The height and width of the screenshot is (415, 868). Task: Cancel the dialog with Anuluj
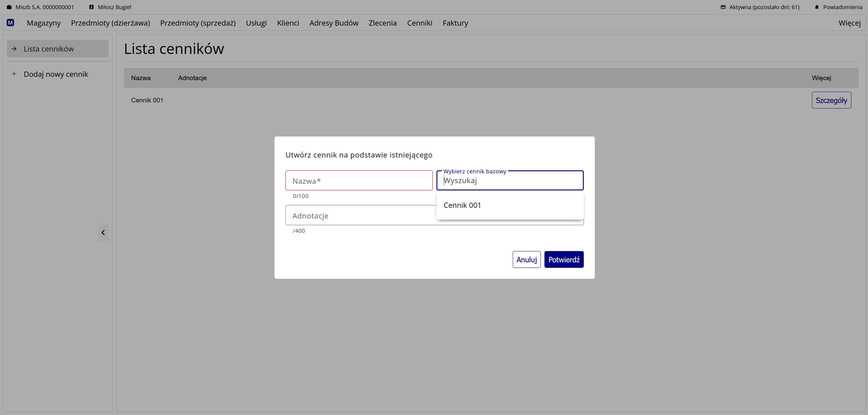pyautogui.click(x=526, y=259)
